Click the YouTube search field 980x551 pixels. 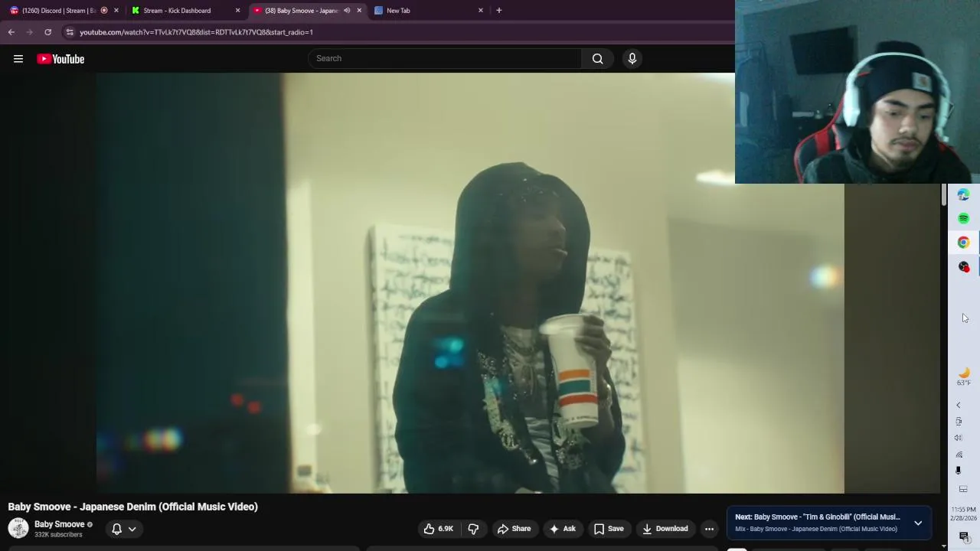[x=445, y=58]
